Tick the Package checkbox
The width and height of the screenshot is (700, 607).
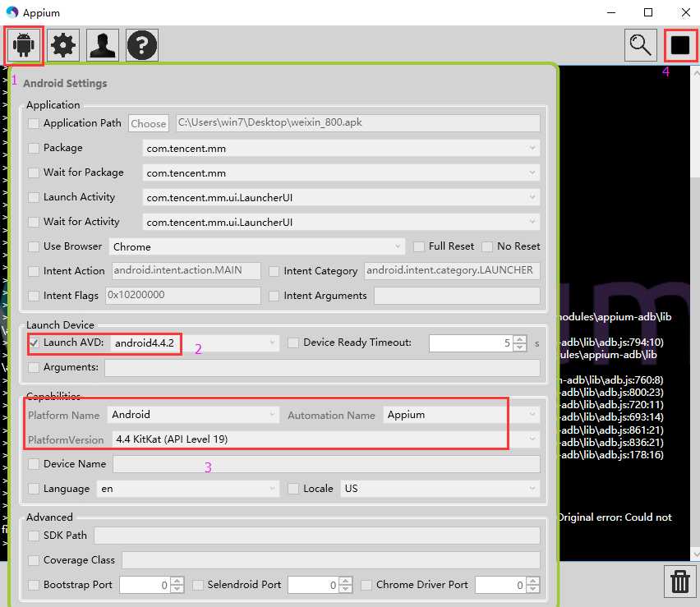34,148
